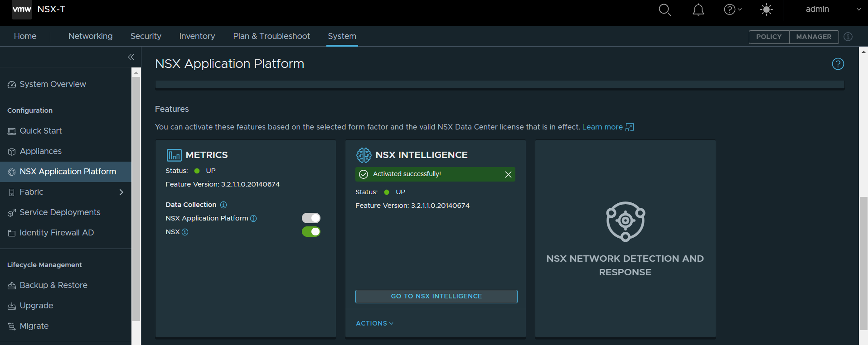Click the NSX INTELLIGENCE brain icon

(x=364, y=155)
